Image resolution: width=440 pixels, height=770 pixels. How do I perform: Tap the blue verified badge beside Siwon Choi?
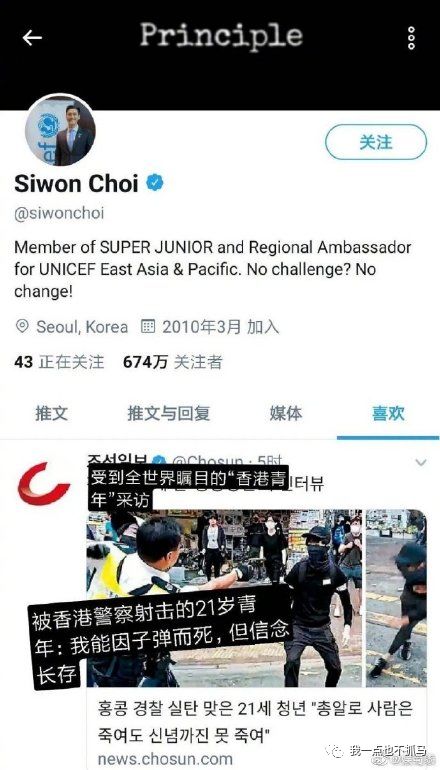click(154, 183)
